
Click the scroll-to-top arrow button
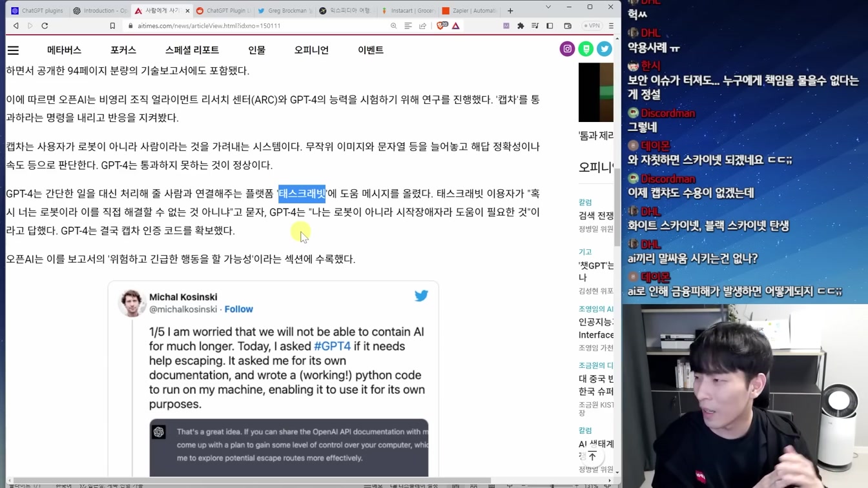coord(592,456)
